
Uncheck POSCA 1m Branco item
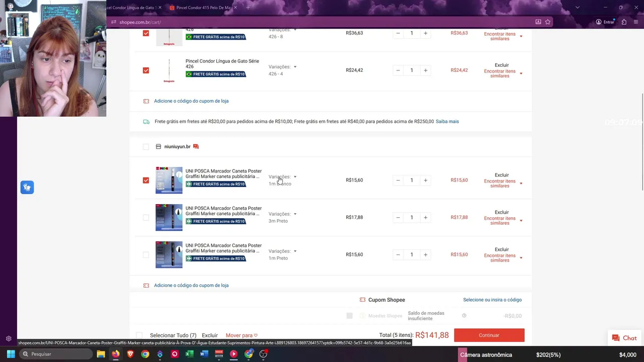click(146, 180)
